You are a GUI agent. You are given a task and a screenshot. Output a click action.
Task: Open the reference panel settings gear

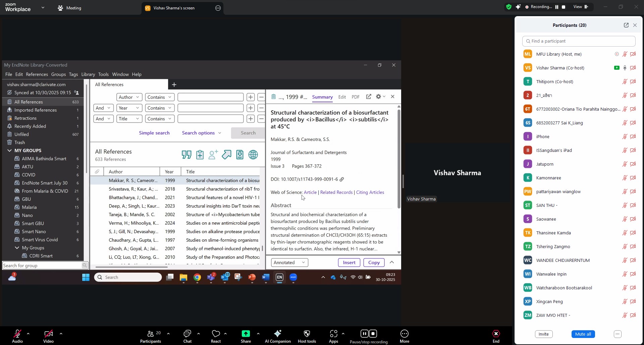click(379, 97)
